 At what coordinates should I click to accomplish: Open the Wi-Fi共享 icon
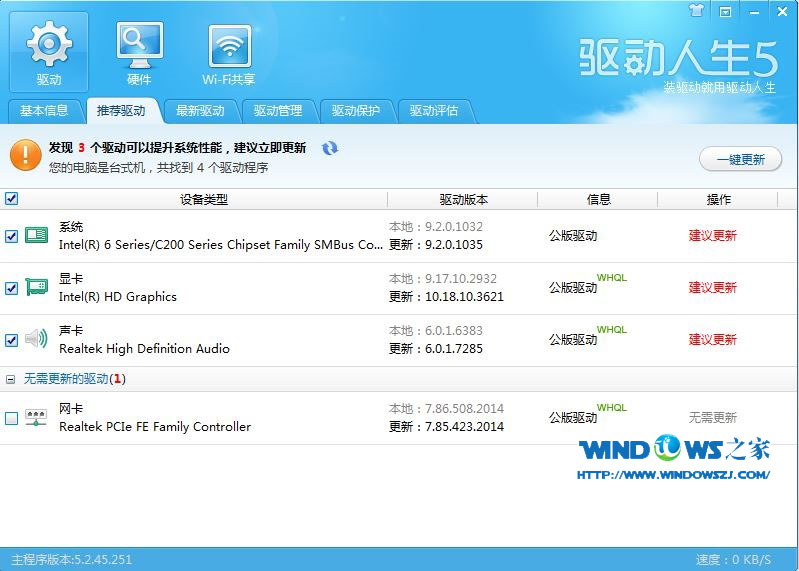(229, 55)
